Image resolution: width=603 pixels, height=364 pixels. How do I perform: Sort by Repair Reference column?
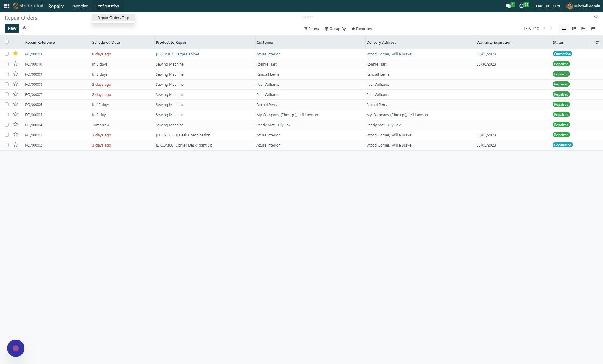point(40,42)
